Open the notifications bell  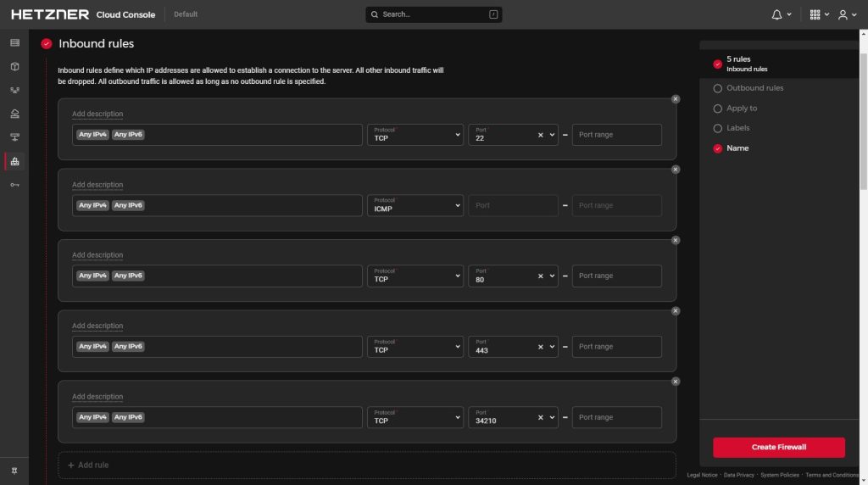pos(782,14)
